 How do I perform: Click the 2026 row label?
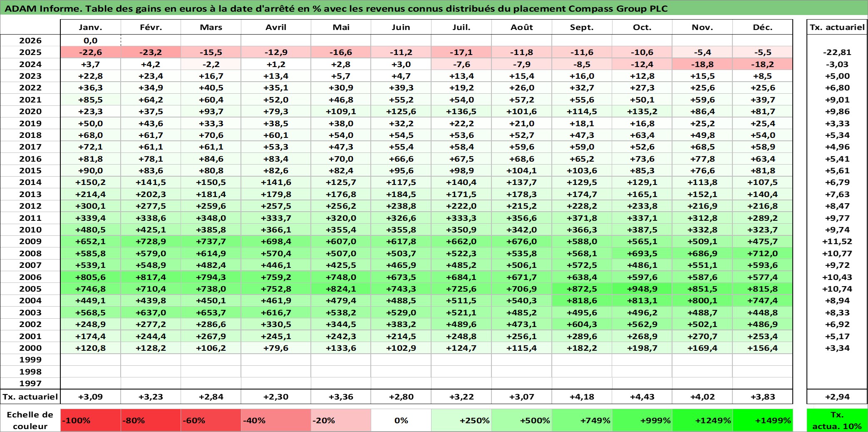tap(30, 40)
